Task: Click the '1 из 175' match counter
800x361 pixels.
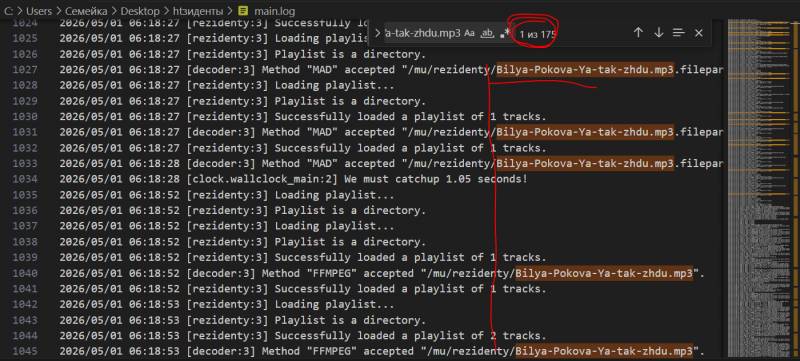Action: point(537,35)
